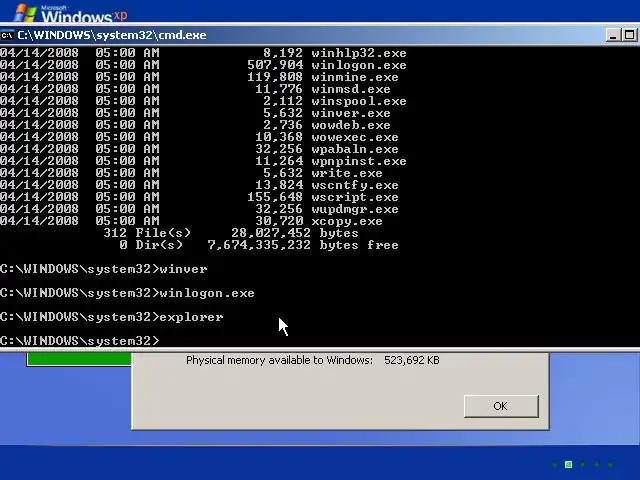The height and width of the screenshot is (480, 640).
Task: Select the wpabaln.exe listing entry
Action: coord(199,149)
